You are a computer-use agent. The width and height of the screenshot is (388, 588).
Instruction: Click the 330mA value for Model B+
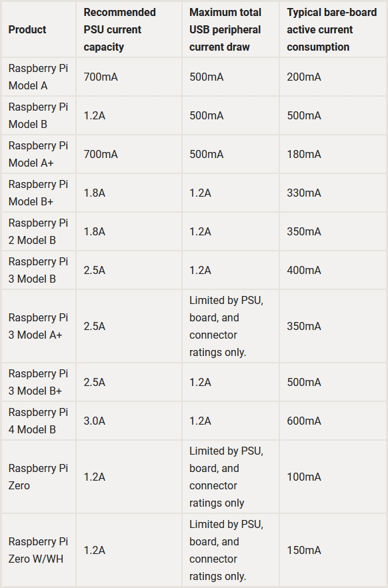coord(304,193)
